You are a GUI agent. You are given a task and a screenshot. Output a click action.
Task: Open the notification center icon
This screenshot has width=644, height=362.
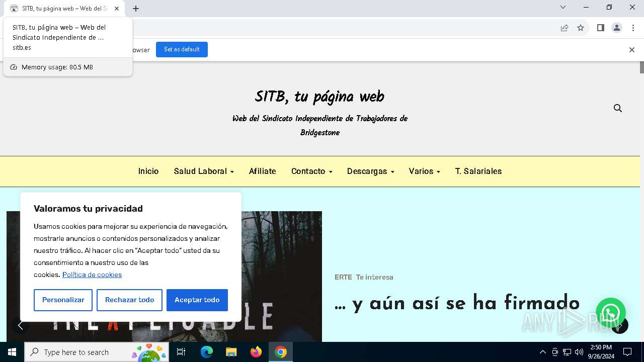(627, 352)
